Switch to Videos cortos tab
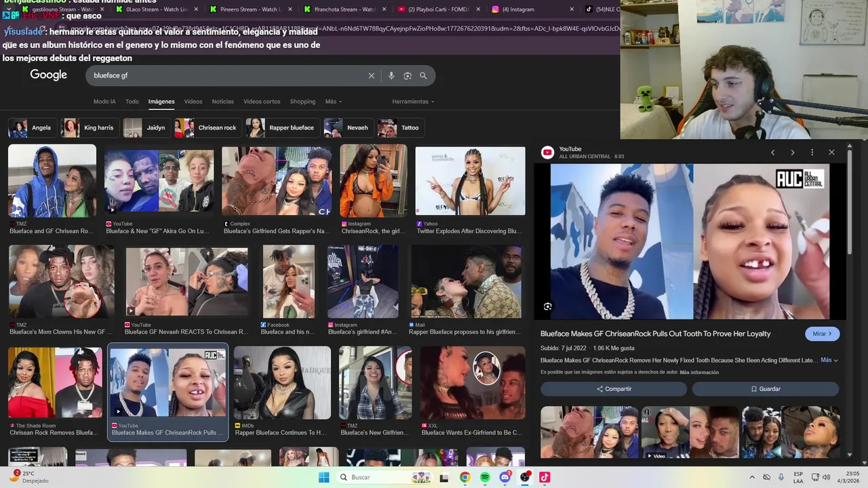Image resolution: width=868 pixels, height=488 pixels. [262, 102]
